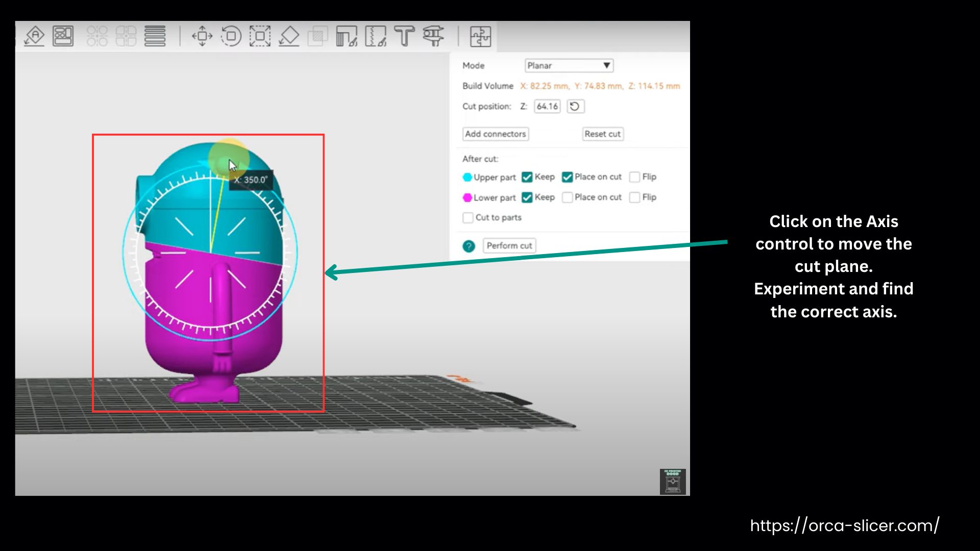The width and height of the screenshot is (980, 551).
Task: Select the Lay on Face tool
Action: [x=289, y=36]
